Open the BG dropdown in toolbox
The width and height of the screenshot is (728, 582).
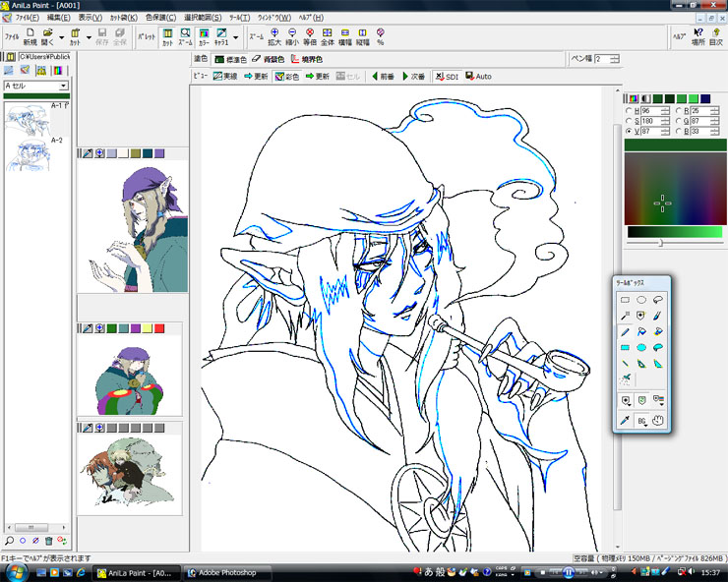[x=641, y=421]
